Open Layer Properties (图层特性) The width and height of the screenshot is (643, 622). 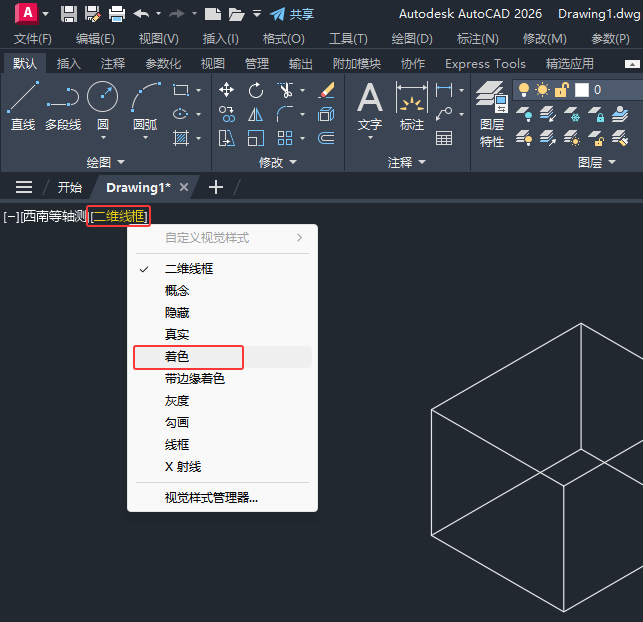click(492, 114)
